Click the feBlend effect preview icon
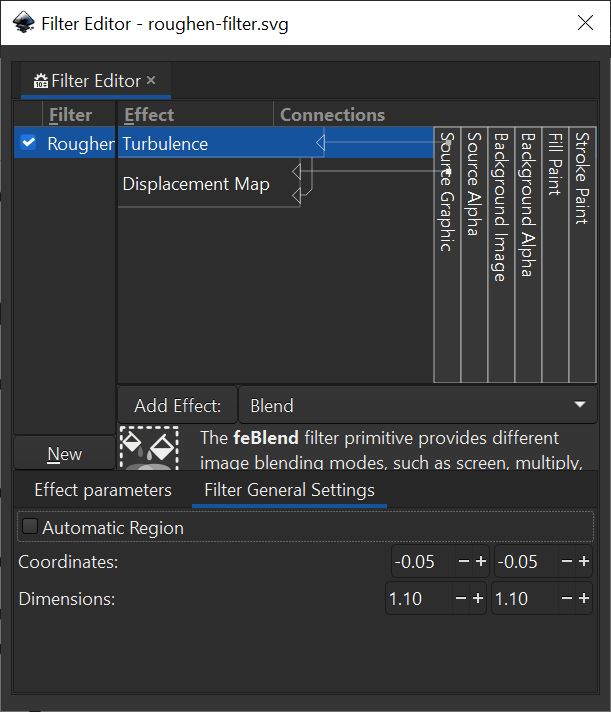This screenshot has width=611, height=712. click(148, 448)
